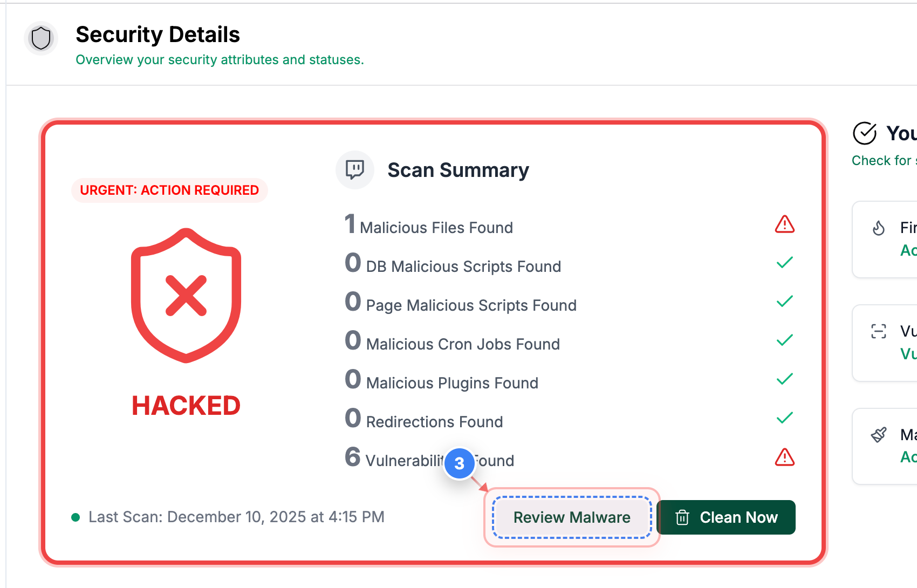Open Review Malware
The width and height of the screenshot is (917, 588).
[x=572, y=517]
